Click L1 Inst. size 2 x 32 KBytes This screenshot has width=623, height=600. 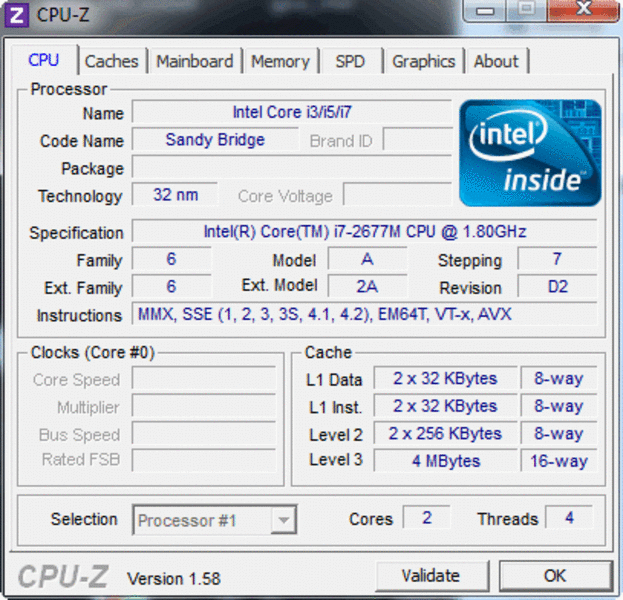(445, 406)
